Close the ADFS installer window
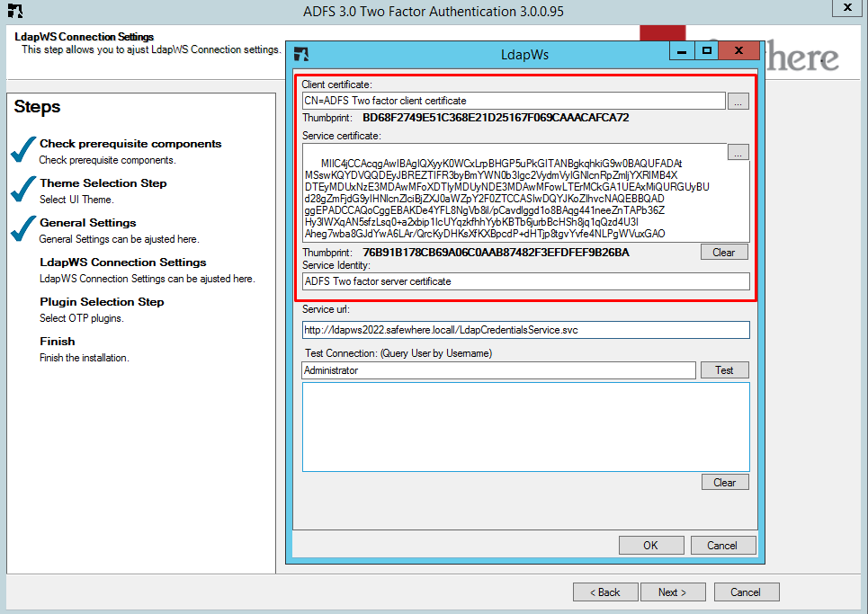The height and width of the screenshot is (614, 868). (x=847, y=8)
